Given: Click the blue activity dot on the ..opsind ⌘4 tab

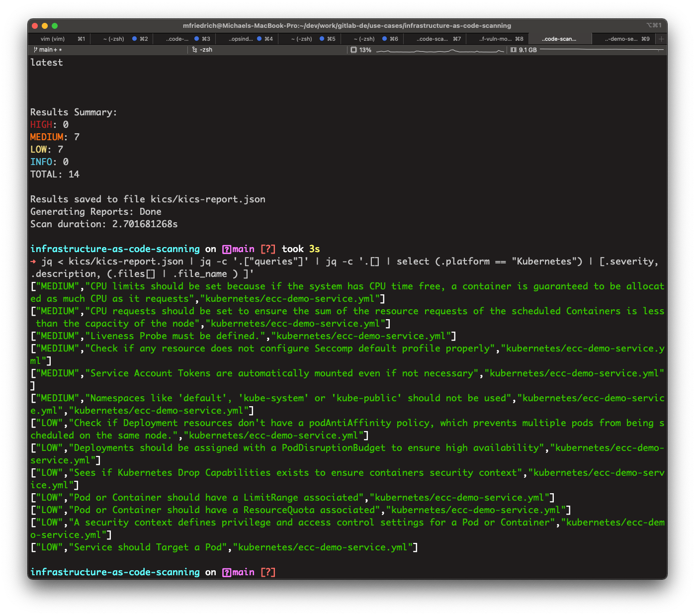Looking at the screenshot, I should (x=260, y=38).
